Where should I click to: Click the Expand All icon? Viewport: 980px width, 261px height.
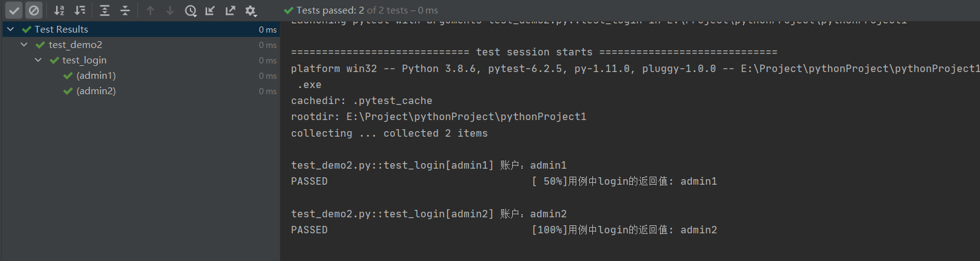pyautogui.click(x=105, y=10)
